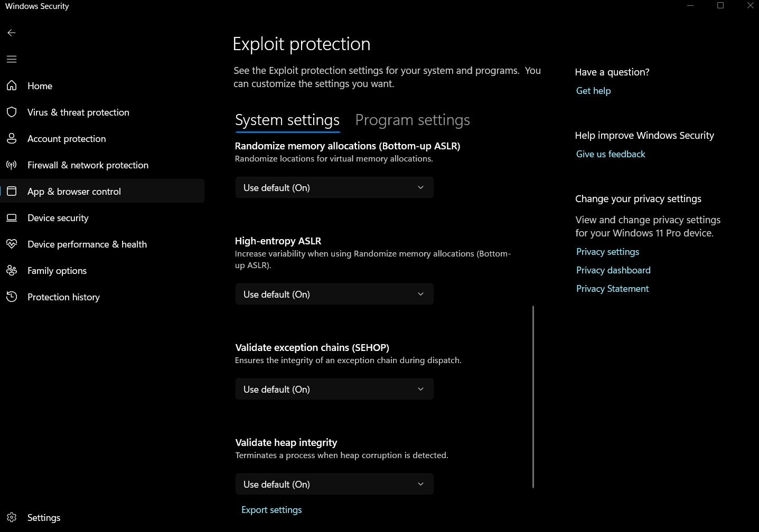
Task: Open the Bottom-up ASLR dropdown
Action: [334, 187]
